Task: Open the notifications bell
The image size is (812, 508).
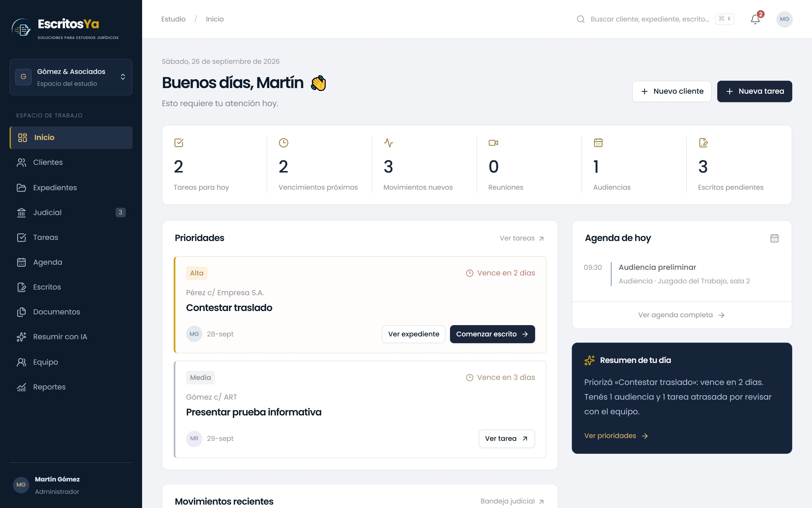Action: [x=755, y=19]
